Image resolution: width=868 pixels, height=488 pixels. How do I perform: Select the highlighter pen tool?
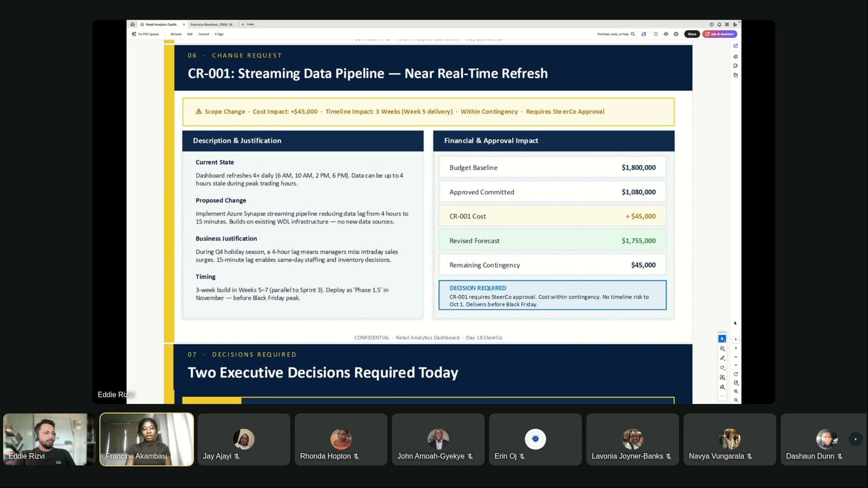(x=722, y=358)
